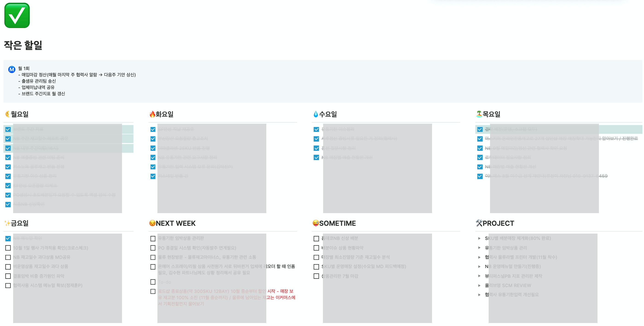This screenshot has height=326, width=644.
Task: Expand the 협력사 유통기한입력 개선필요 toggle
Action: tap(479, 295)
